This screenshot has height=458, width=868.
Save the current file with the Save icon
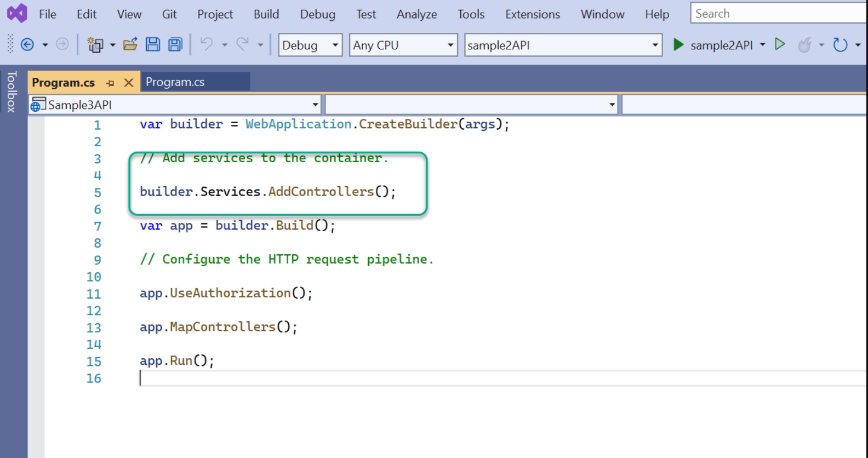(x=153, y=45)
